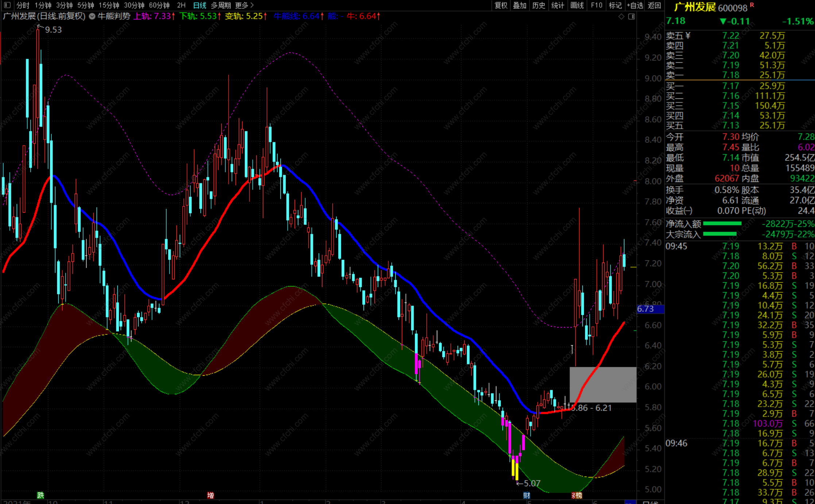Image resolution: width=815 pixels, height=504 pixels.
Task: Select the 多周期 multi-period tab
Action: 221,5
